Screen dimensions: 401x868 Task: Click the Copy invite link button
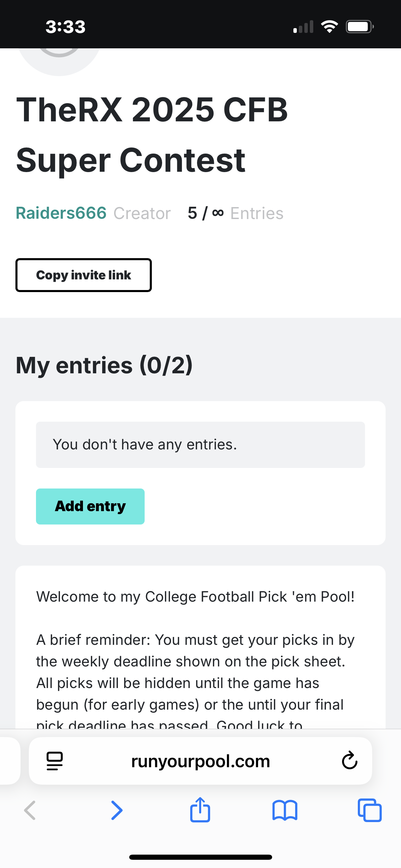coord(84,275)
